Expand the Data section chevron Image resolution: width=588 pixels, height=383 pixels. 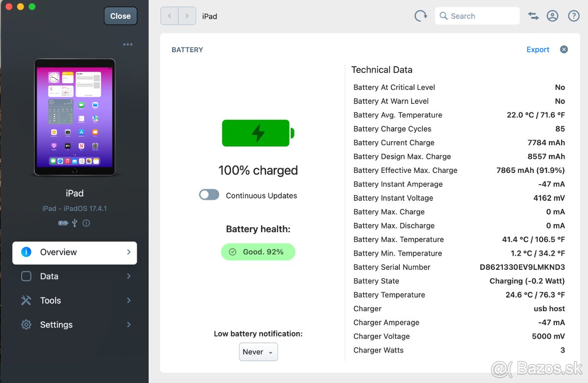tap(129, 276)
